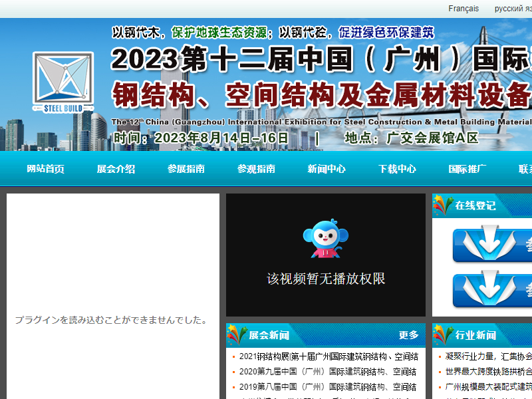Viewport: 532px width, 399px height.
Task: Click the 行业新闻 section title
Action: [475, 335]
